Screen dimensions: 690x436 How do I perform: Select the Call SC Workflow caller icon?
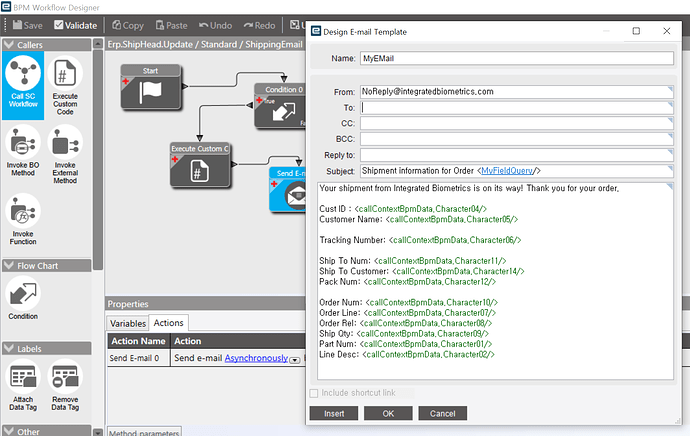click(23, 85)
